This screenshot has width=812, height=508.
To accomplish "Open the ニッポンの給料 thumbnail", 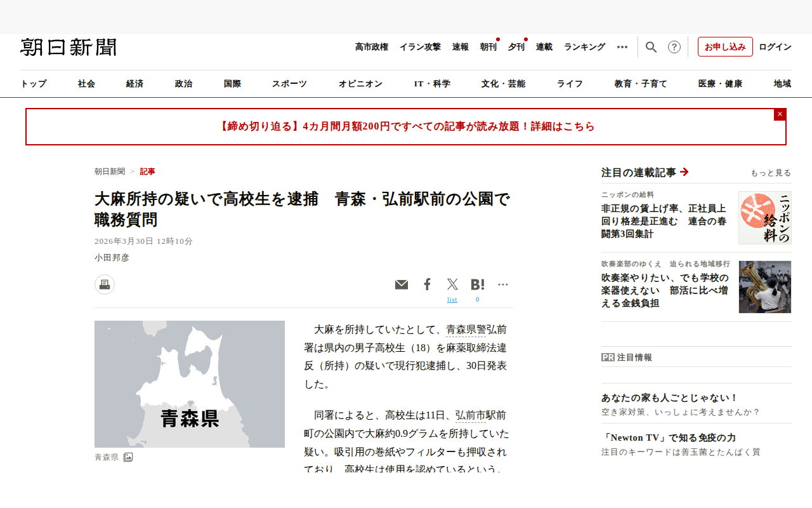I will [765, 218].
